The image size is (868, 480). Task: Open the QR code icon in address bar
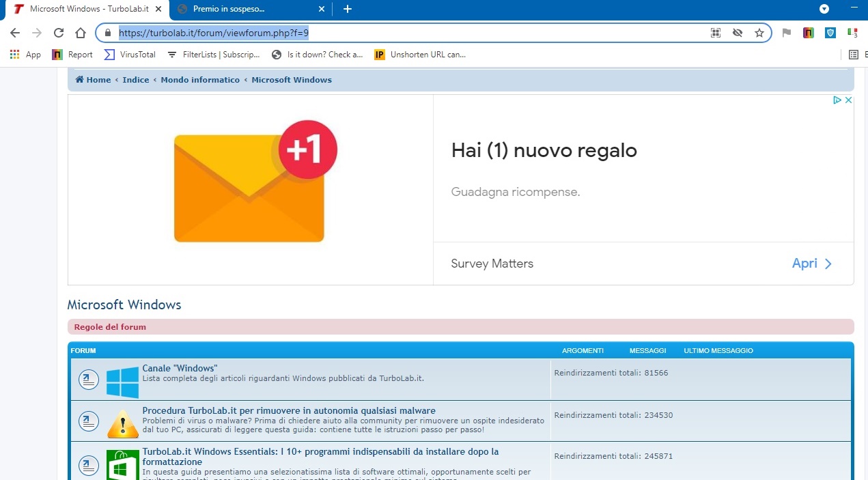716,33
